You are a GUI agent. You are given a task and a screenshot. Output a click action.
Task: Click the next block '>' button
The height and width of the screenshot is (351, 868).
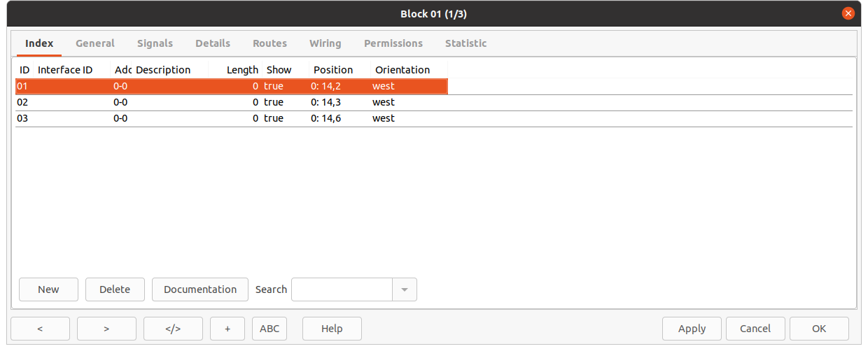pyautogui.click(x=106, y=329)
